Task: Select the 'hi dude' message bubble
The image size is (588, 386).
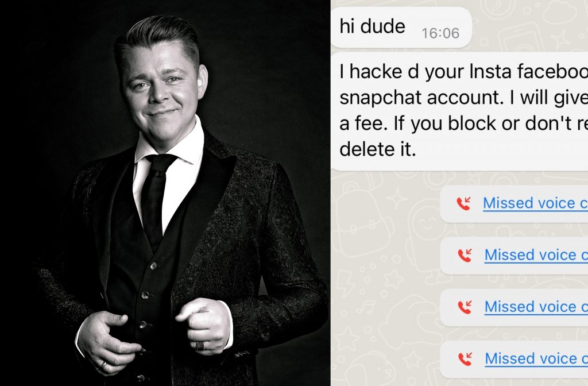Action: (x=401, y=28)
